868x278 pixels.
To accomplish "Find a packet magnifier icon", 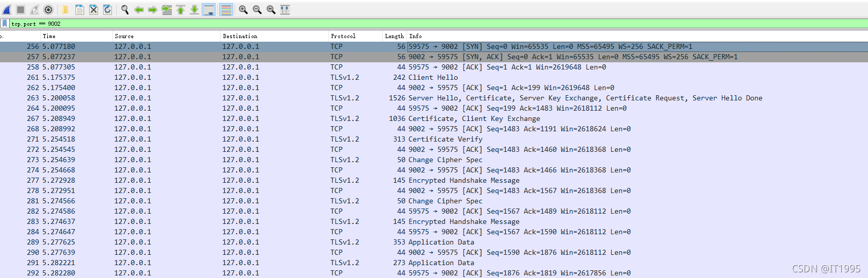I will pyautogui.click(x=125, y=10).
